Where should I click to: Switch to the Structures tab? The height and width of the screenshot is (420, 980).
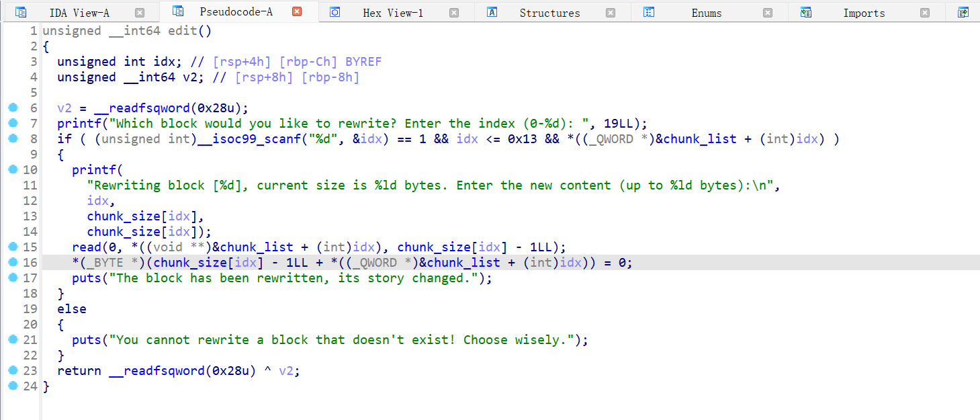pyautogui.click(x=549, y=13)
